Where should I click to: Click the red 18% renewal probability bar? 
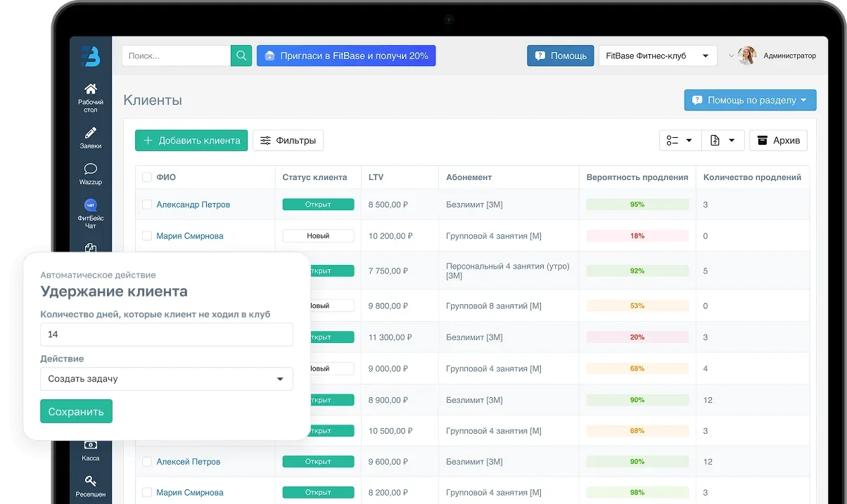(x=637, y=236)
